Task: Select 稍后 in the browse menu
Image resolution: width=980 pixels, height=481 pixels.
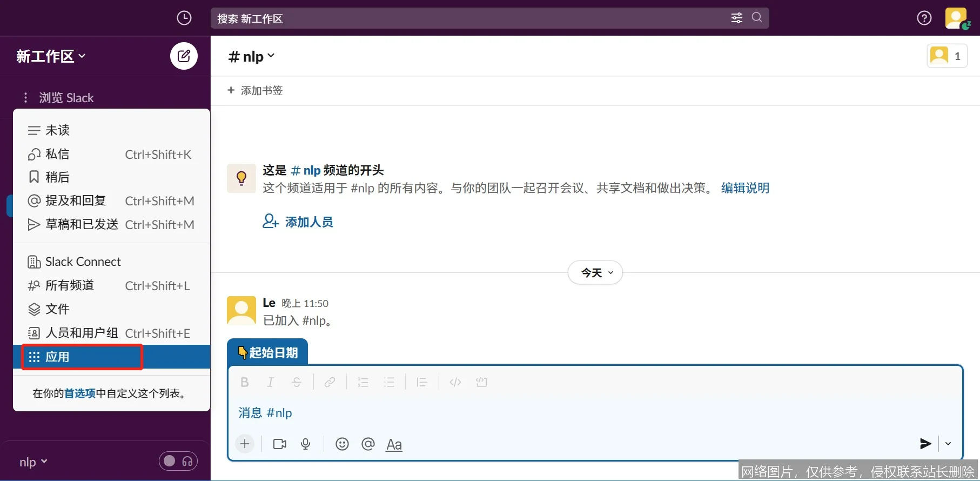Action: click(111, 177)
